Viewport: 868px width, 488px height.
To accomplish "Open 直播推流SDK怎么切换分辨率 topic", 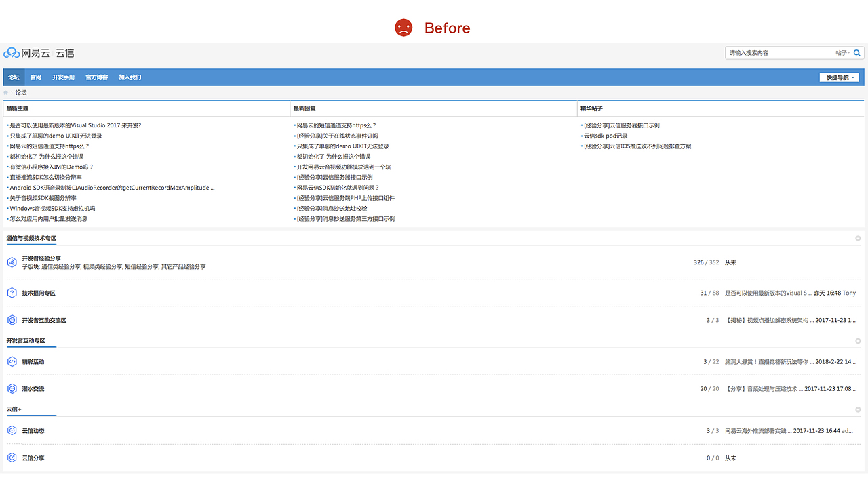I will 45,178.
